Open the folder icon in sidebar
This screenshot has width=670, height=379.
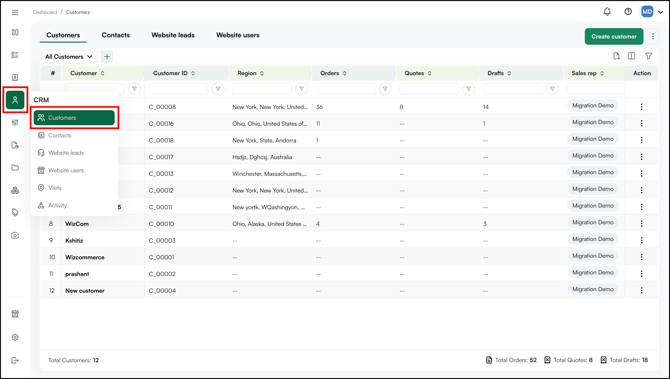coord(15,167)
